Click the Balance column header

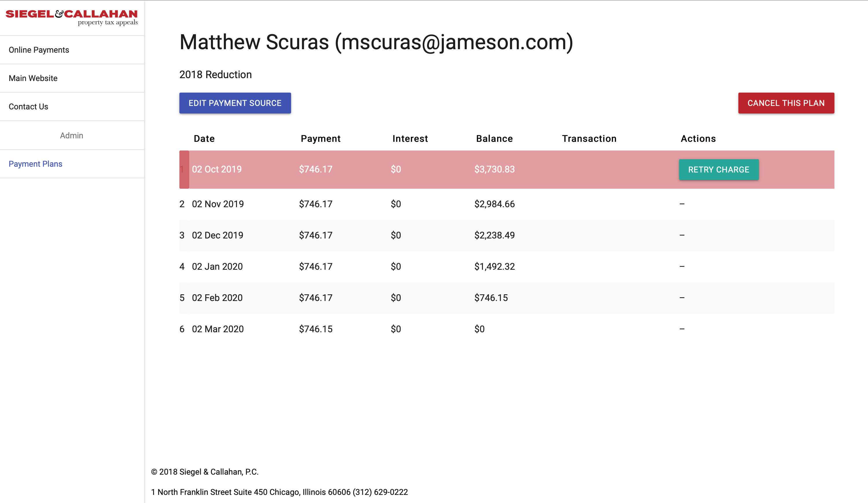point(494,139)
